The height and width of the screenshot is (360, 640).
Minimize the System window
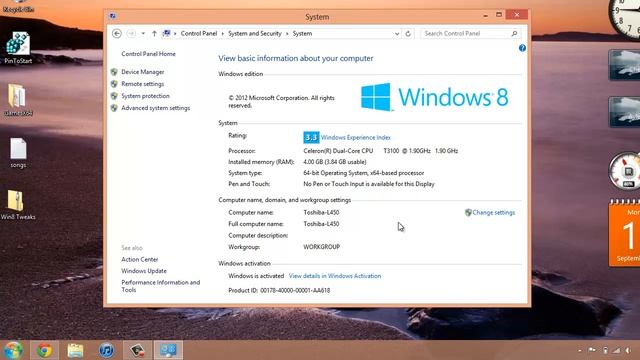pos(485,16)
